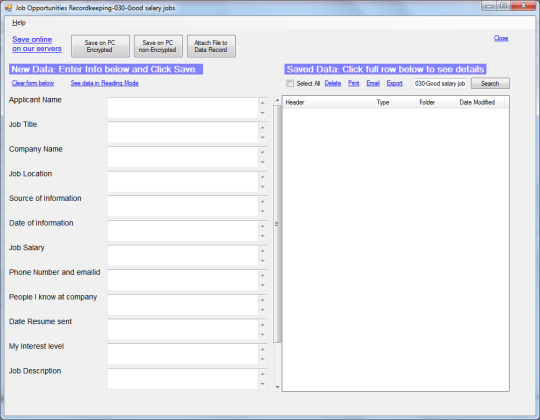
Task: Click Attach File to Data Record button
Action: click(211, 46)
